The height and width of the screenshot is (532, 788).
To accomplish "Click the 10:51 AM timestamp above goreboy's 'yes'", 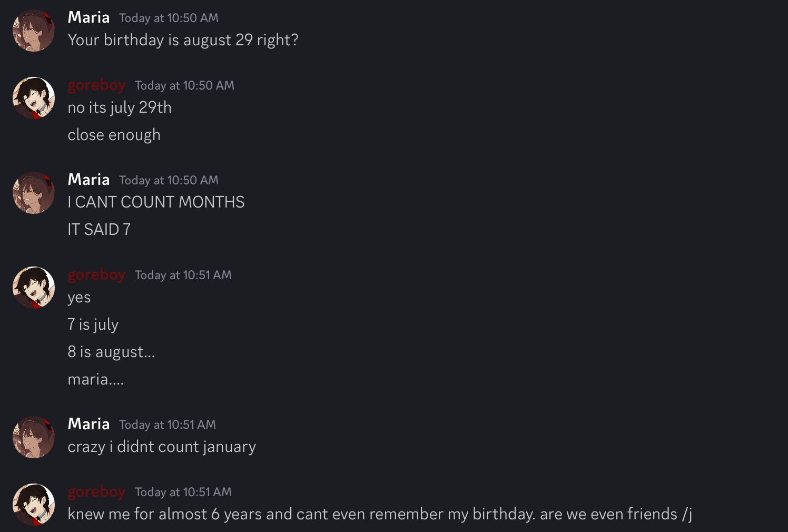I will [x=183, y=275].
